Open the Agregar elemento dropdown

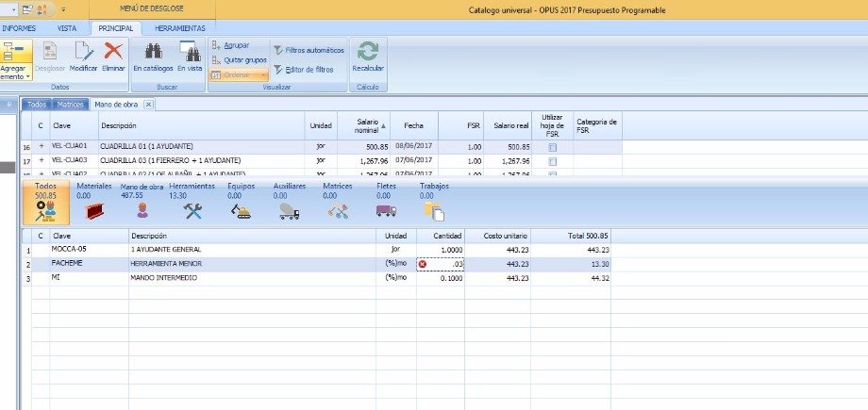14,76
